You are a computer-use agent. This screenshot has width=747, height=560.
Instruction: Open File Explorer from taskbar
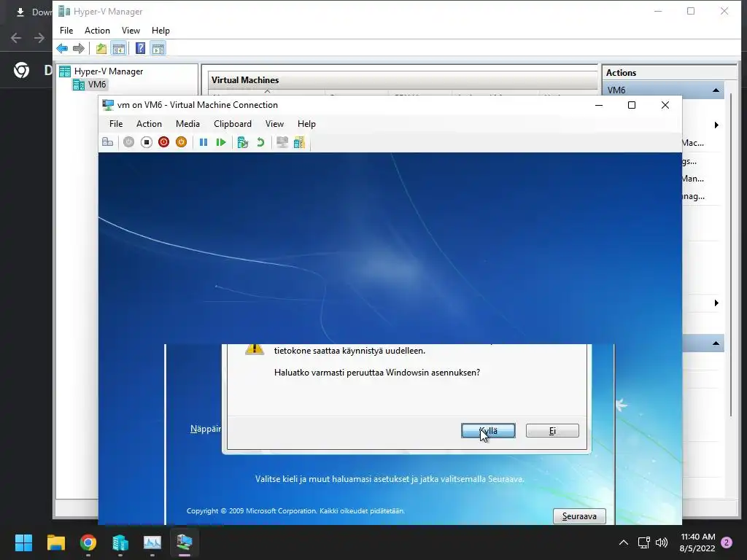tap(55, 542)
